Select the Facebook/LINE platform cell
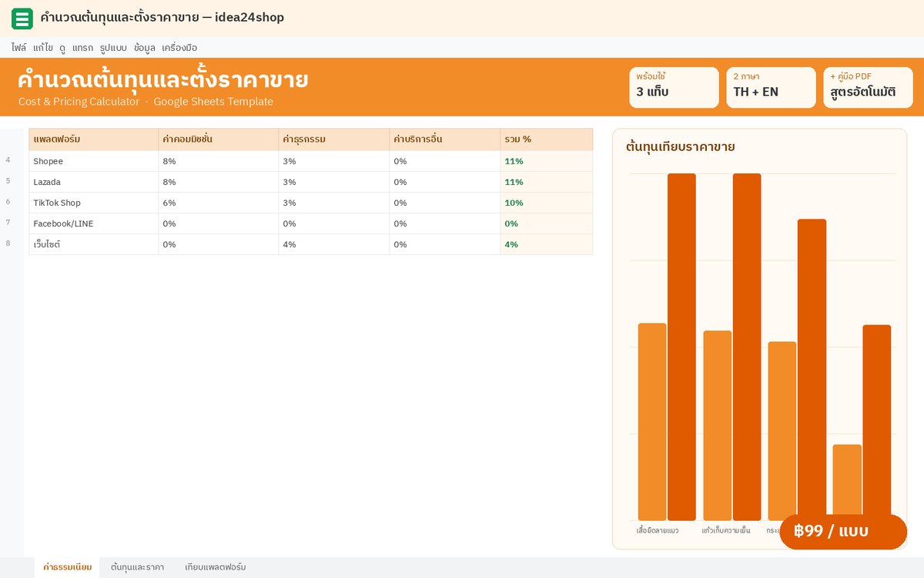Image resolution: width=924 pixels, height=578 pixels. click(x=94, y=223)
